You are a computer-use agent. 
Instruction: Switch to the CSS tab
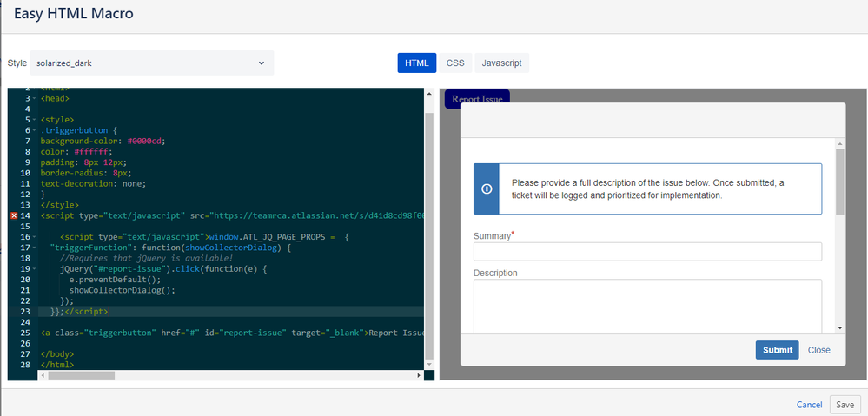(x=455, y=63)
